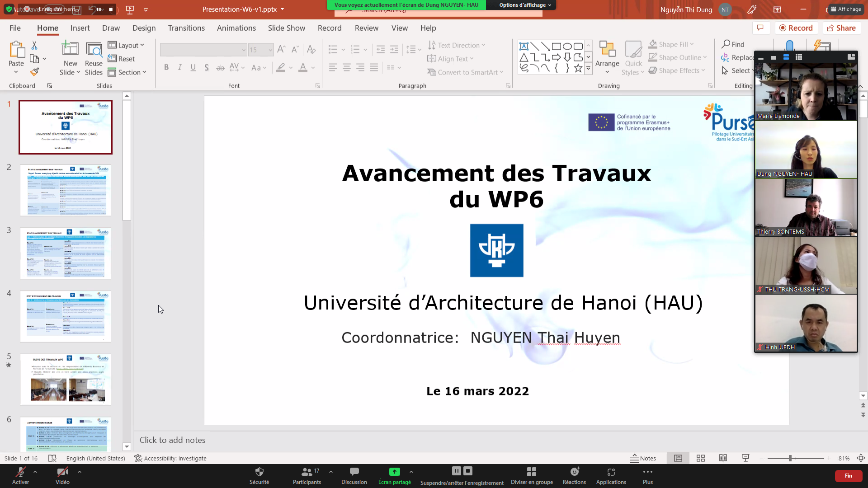Toggle camera with Vidéo button
The height and width of the screenshot is (488, 868).
pos(62,475)
